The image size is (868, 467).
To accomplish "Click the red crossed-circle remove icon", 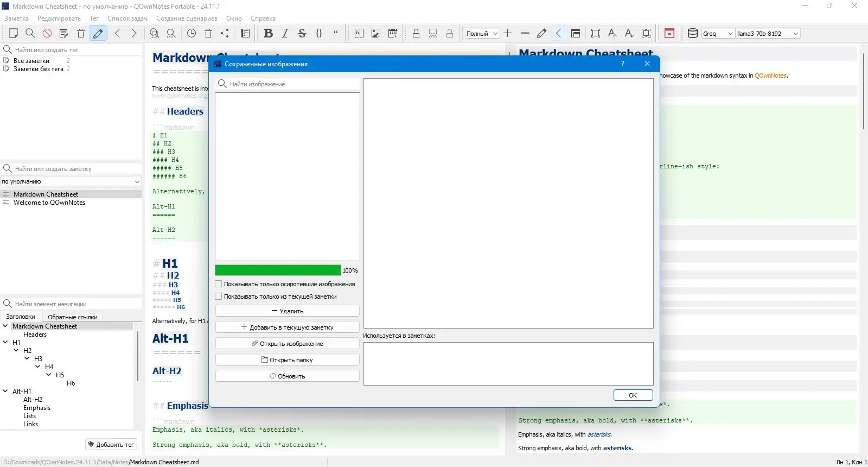I will coord(47,33).
